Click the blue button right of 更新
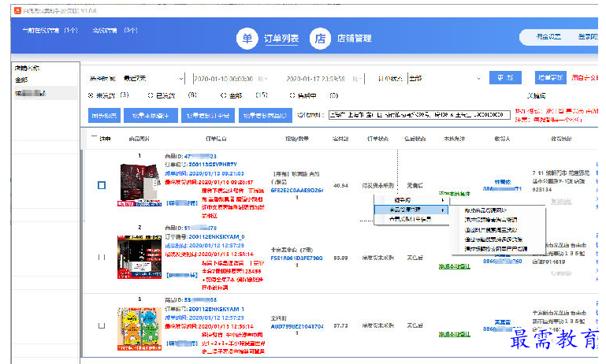606x364 pixels. coord(551,78)
